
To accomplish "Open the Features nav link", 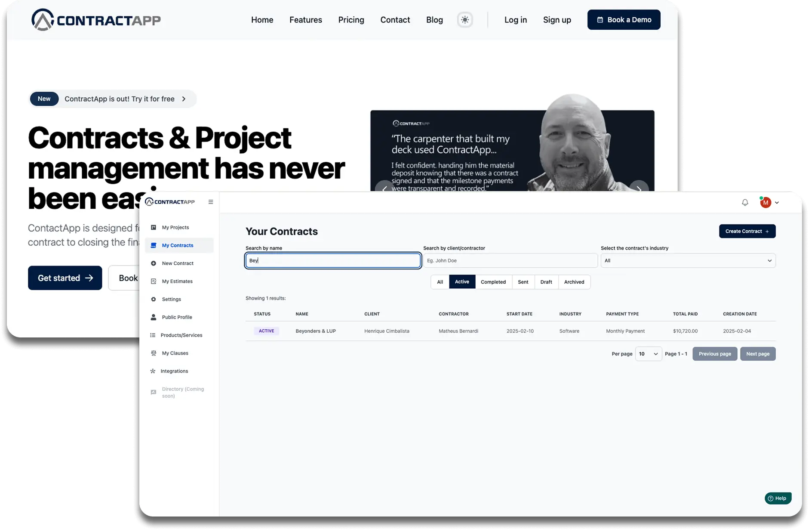I will click(x=306, y=20).
